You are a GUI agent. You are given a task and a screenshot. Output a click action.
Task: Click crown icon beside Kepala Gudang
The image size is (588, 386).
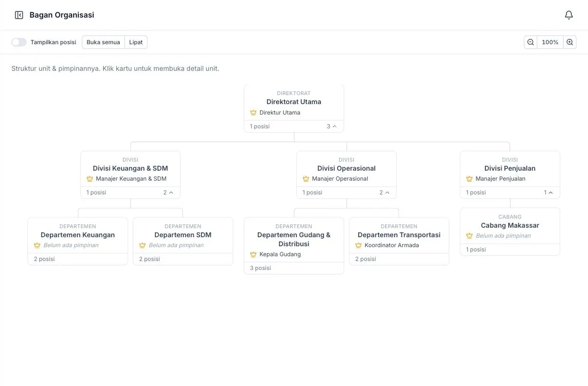click(253, 254)
